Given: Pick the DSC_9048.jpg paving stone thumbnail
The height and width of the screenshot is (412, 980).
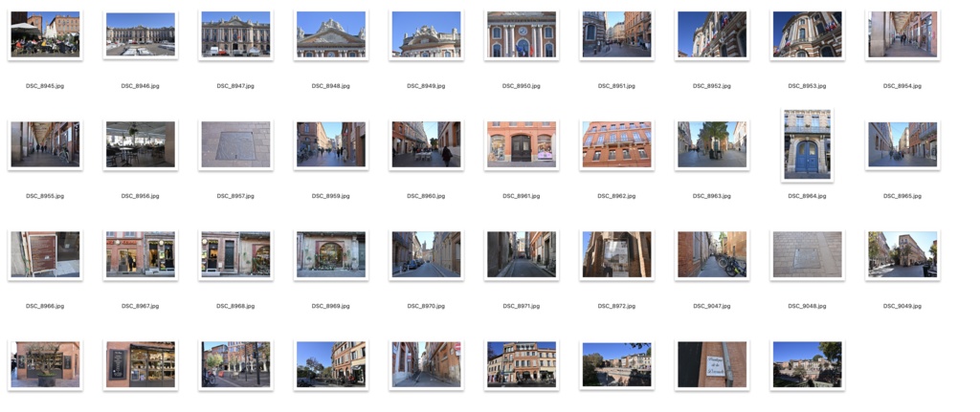Looking at the screenshot, I should click(807, 254).
